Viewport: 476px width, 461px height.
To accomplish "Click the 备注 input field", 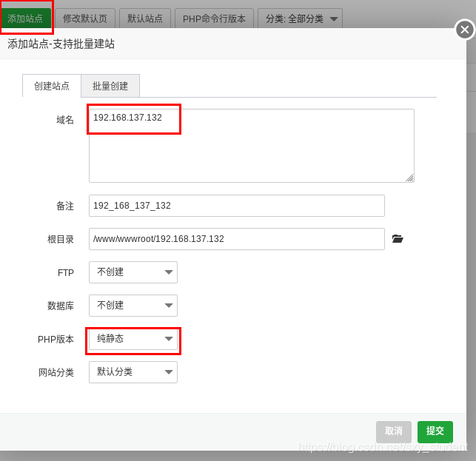I will [x=237, y=206].
